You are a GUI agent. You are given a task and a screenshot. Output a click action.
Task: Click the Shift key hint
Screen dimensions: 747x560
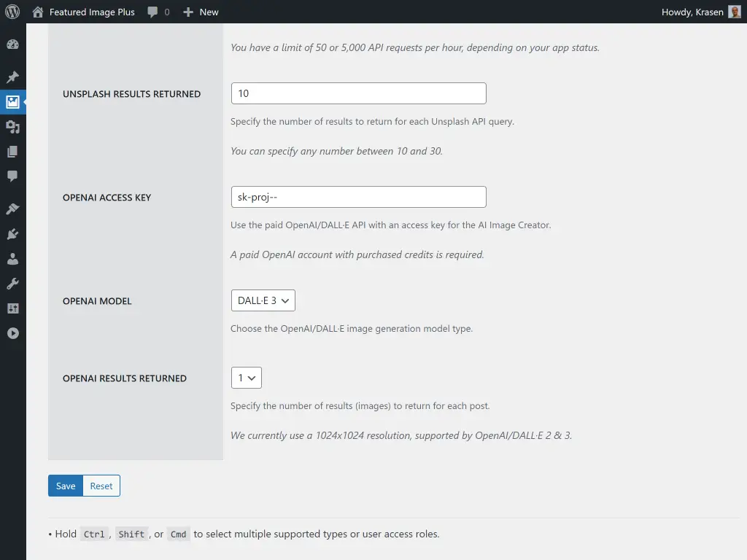click(131, 534)
